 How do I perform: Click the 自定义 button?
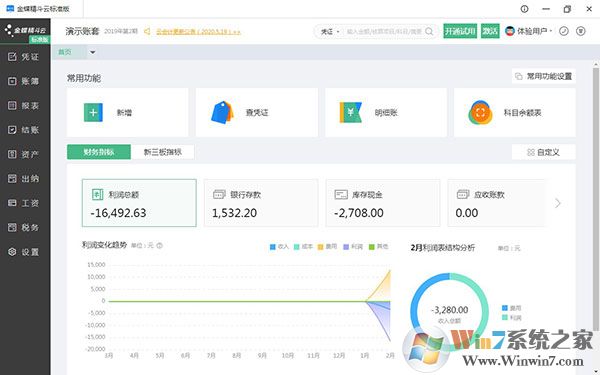click(x=544, y=152)
